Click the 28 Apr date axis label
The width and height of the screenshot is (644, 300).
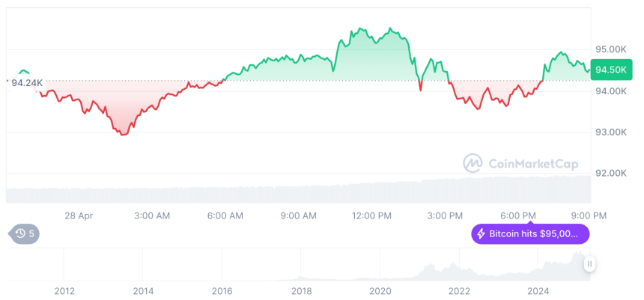click(79, 215)
